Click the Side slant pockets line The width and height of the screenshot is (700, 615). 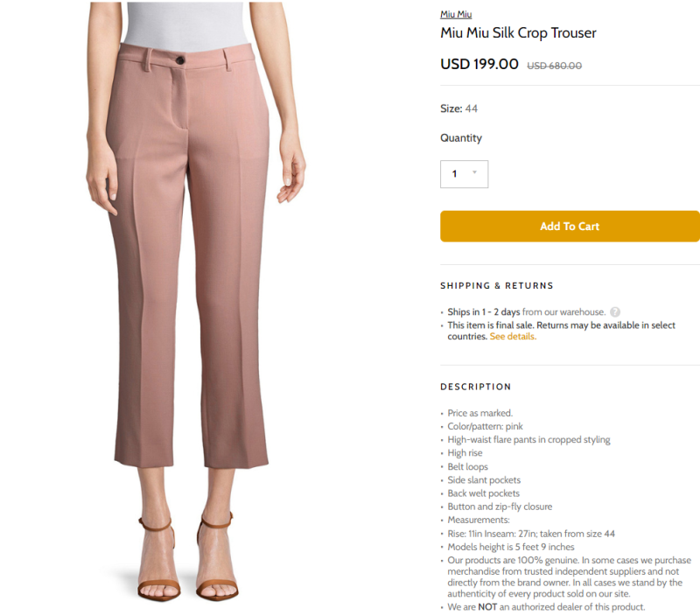tap(484, 479)
